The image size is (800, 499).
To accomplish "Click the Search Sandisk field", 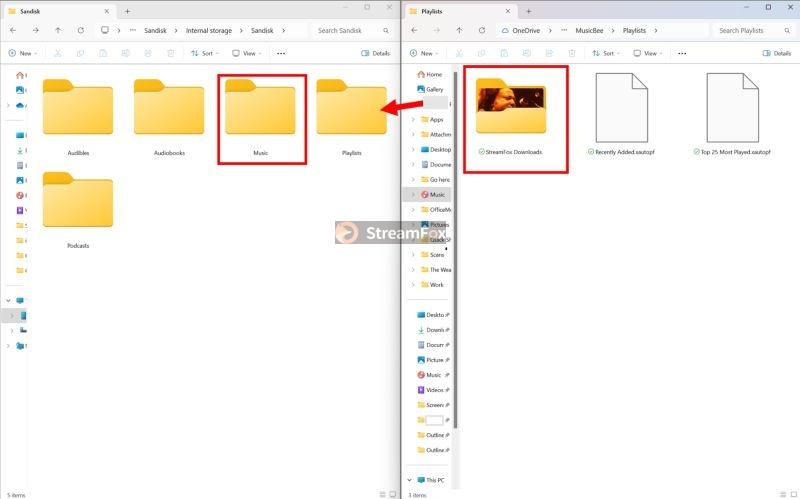I will click(352, 31).
